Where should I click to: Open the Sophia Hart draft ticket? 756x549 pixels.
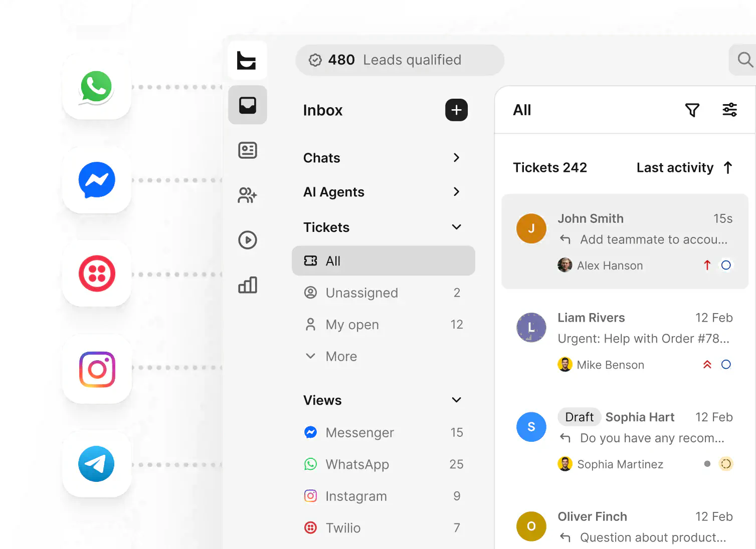pyautogui.click(x=625, y=440)
